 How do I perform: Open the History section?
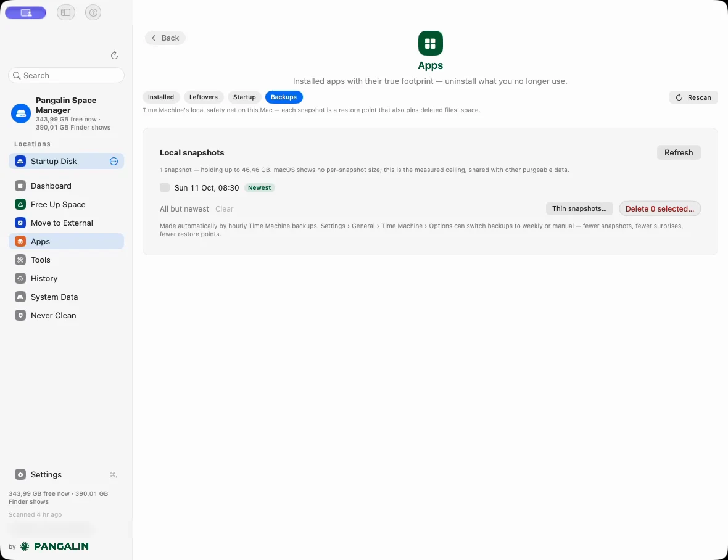pos(67,278)
